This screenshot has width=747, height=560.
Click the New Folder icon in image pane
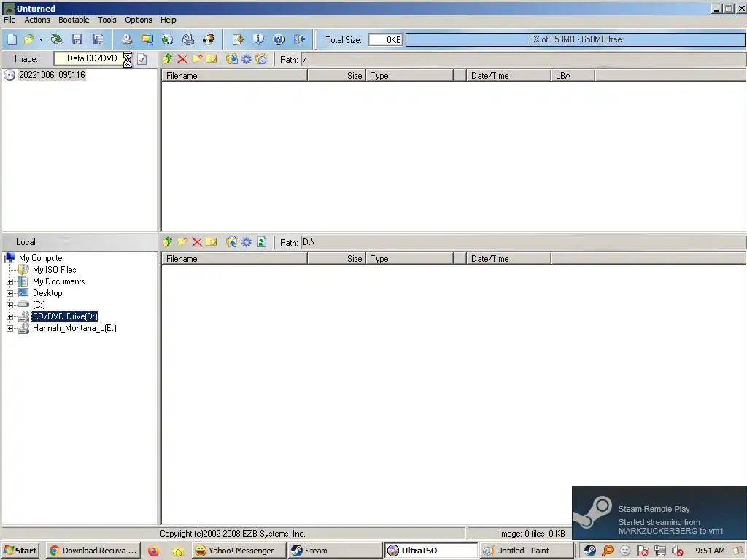pyautogui.click(x=197, y=59)
